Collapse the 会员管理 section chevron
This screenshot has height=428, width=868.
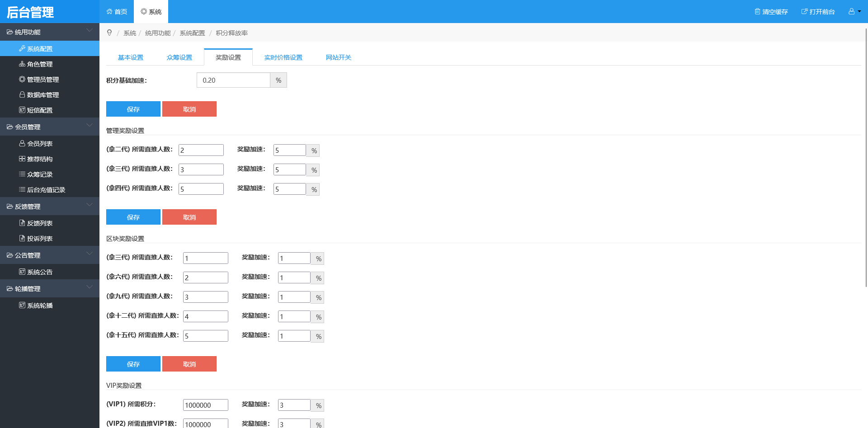[90, 125]
